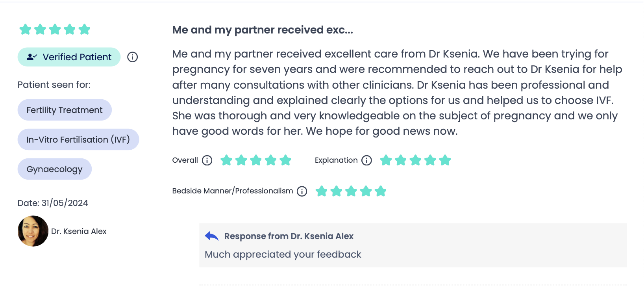
Task: Click the first star in Explanation rating
Action: (386, 160)
